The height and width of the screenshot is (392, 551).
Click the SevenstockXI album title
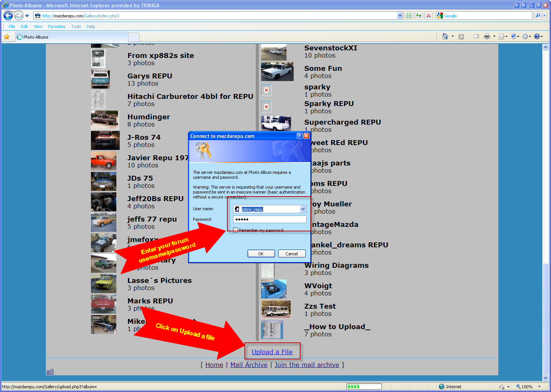331,48
